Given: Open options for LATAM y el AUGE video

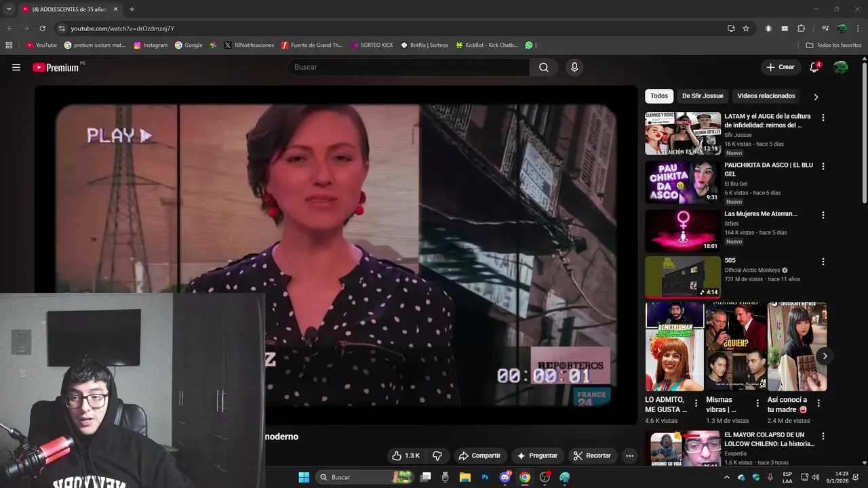Looking at the screenshot, I should 823,117.
